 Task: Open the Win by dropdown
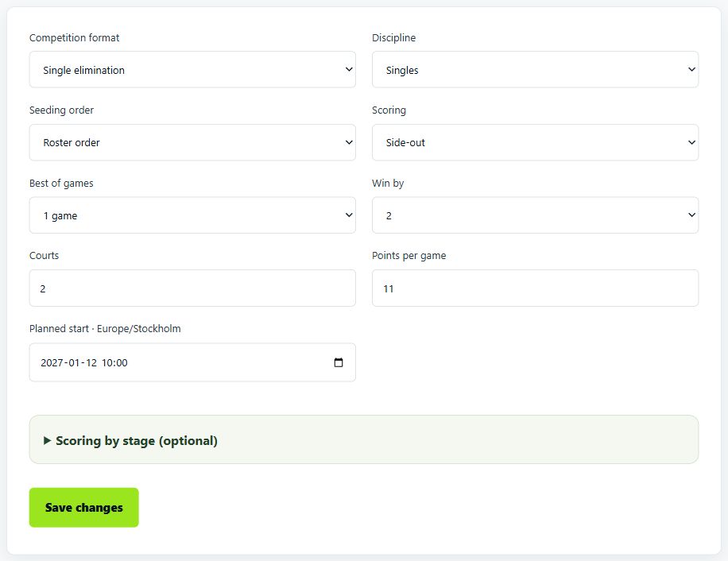[x=535, y=215]
